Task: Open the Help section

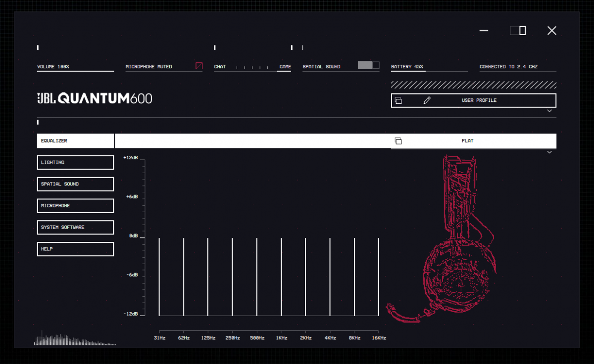Action: pos(75,249)
